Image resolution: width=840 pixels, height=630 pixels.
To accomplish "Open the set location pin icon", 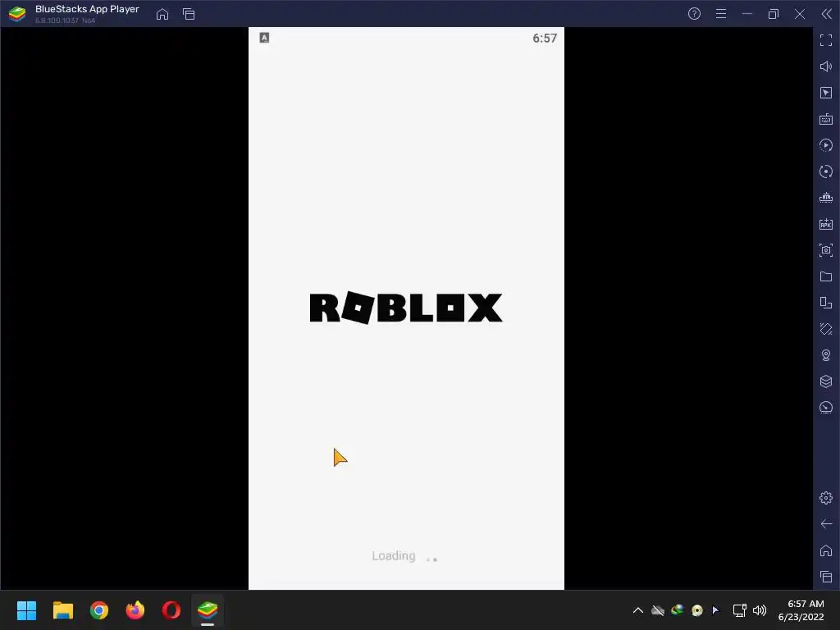I will point(826,355).
